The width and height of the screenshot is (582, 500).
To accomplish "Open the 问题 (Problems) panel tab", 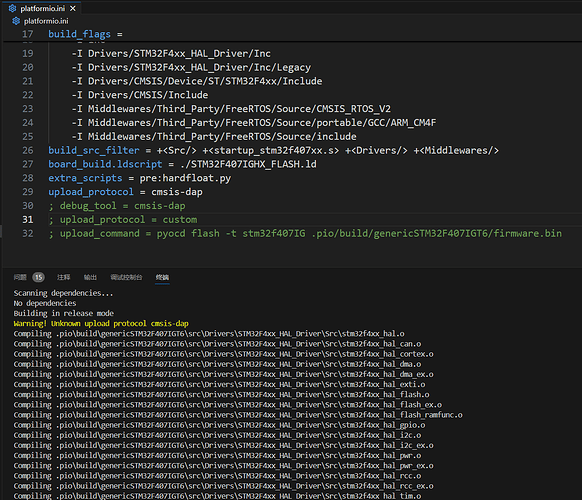I will [20, 277].
